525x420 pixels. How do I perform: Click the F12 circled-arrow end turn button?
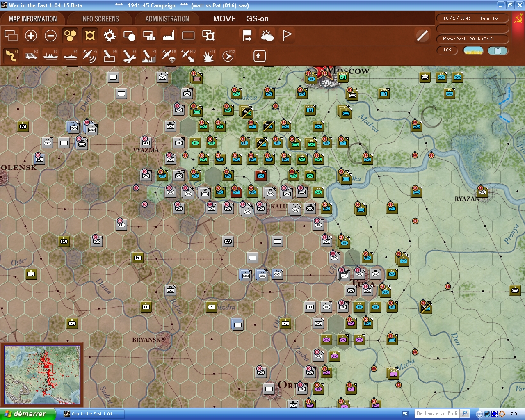click(x=228, y=56)
